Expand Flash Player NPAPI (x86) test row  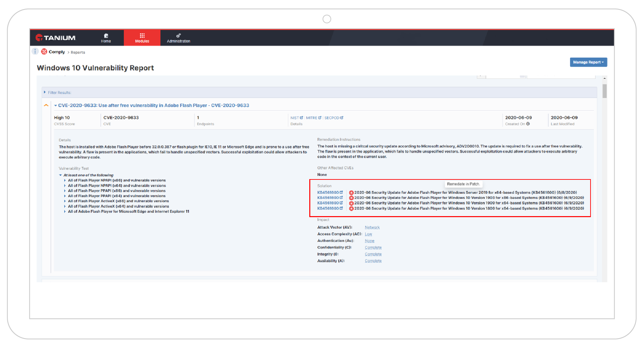click(x=65, y=180)
